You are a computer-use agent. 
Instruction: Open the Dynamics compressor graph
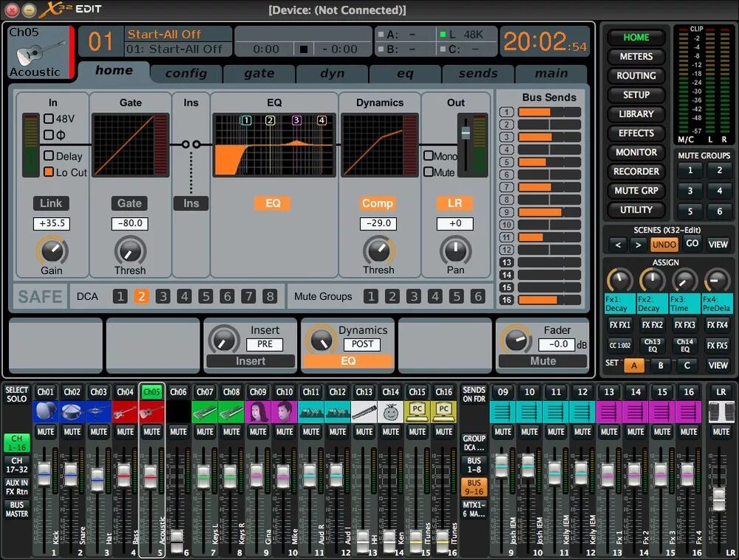point(379,145)
